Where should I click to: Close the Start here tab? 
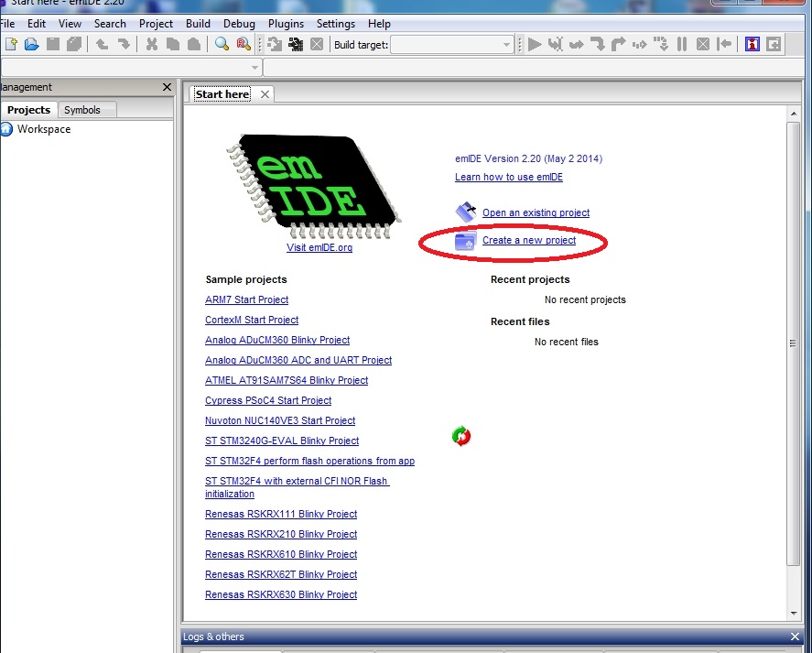coord(265,94)
